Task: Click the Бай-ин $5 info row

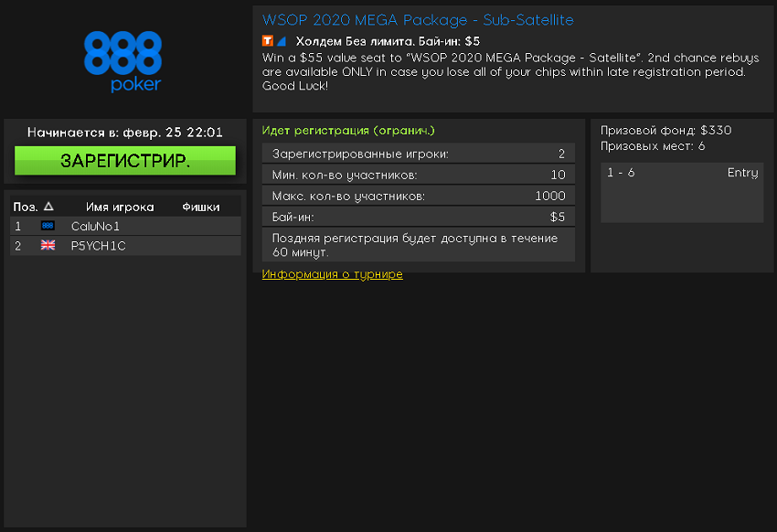Action: pyautogui.click(x=418, y=217)
